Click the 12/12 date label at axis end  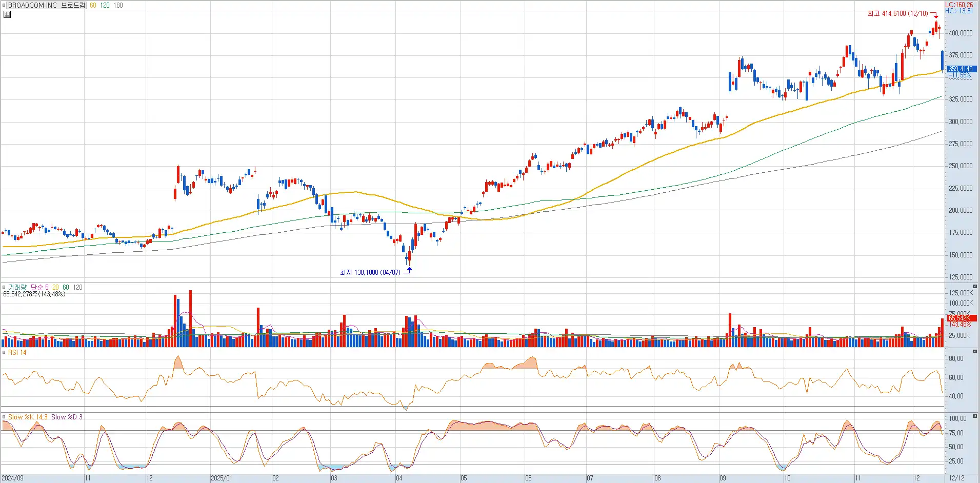point(956,478)
